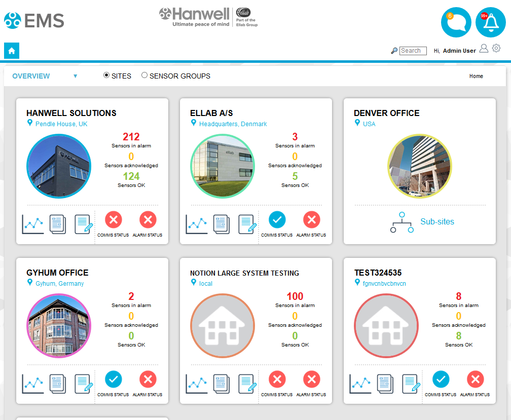Click the user profile icon

pyautogui.click(x=484, y=49)
